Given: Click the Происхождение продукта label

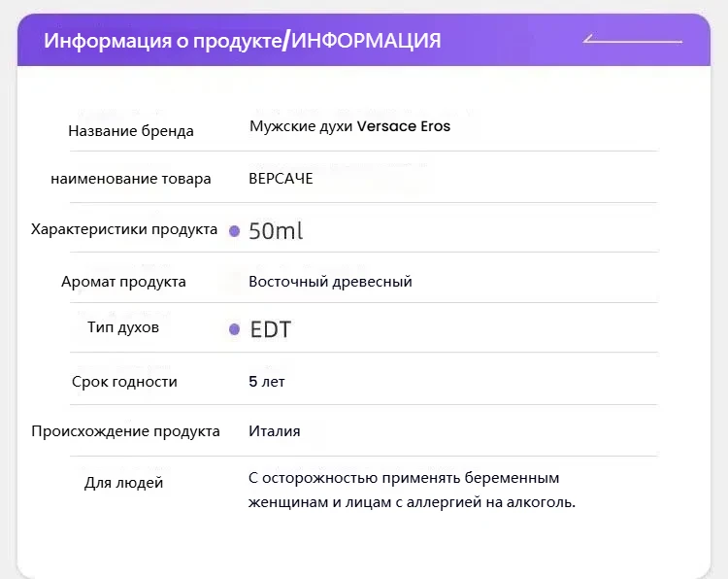Looking at the screenshot, I should (x=125, y=431).
